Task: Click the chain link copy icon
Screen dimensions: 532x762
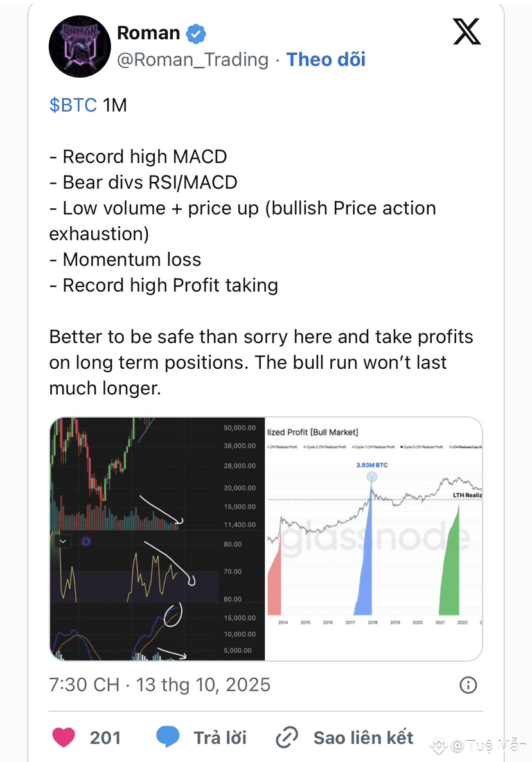Action: point(287,738)
